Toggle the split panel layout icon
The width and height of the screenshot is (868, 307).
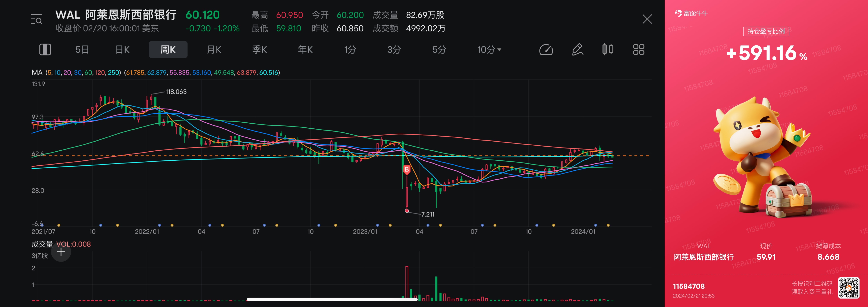pos(45,50)
